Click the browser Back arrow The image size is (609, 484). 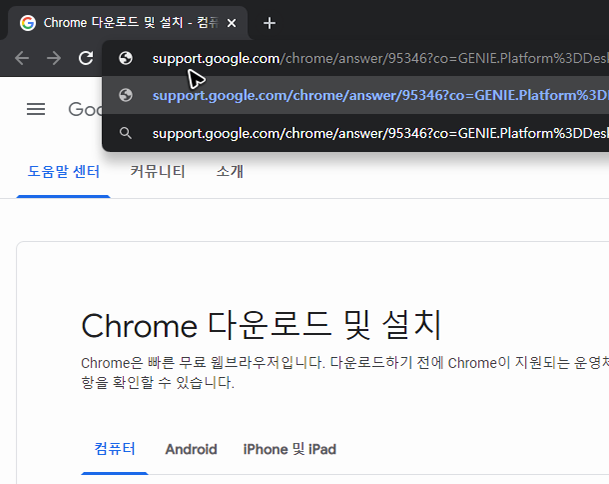coord(22,58)
